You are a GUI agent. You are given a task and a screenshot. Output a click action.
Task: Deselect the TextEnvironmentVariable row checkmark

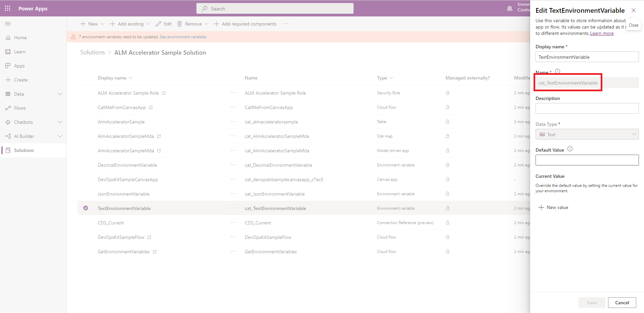coord(86,208)
